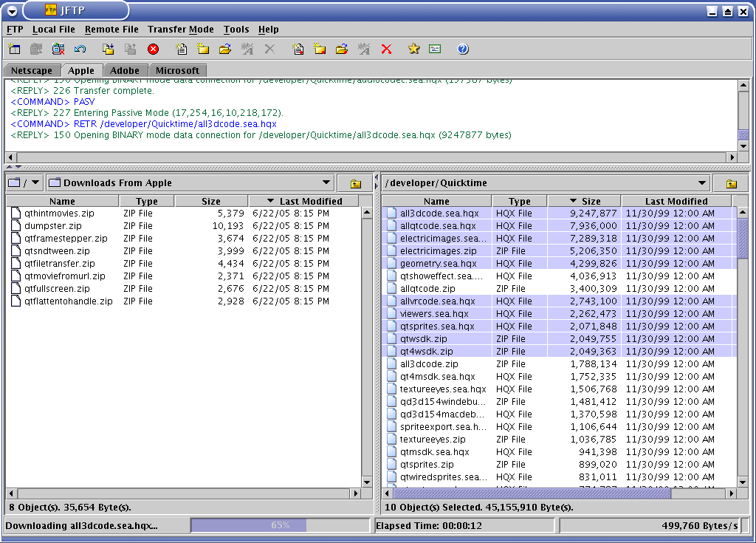Click the local Name column header
Screen dimensions: 756x543
62,201
